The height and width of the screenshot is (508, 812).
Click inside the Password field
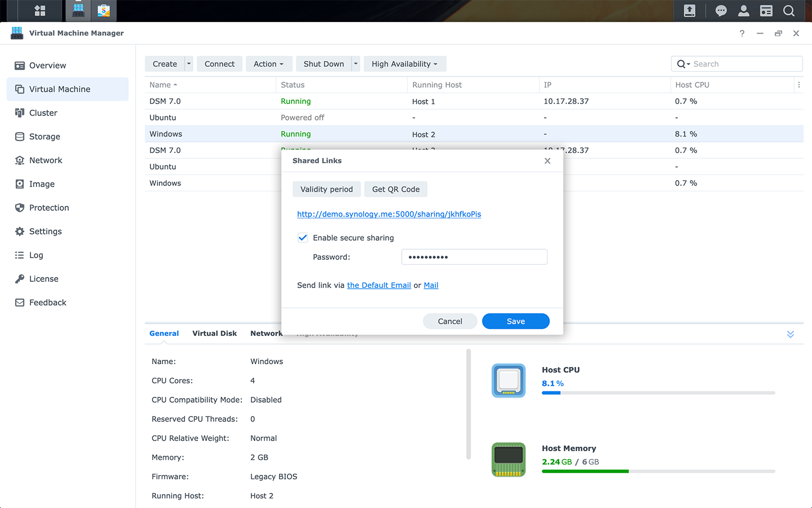[474, 257]
